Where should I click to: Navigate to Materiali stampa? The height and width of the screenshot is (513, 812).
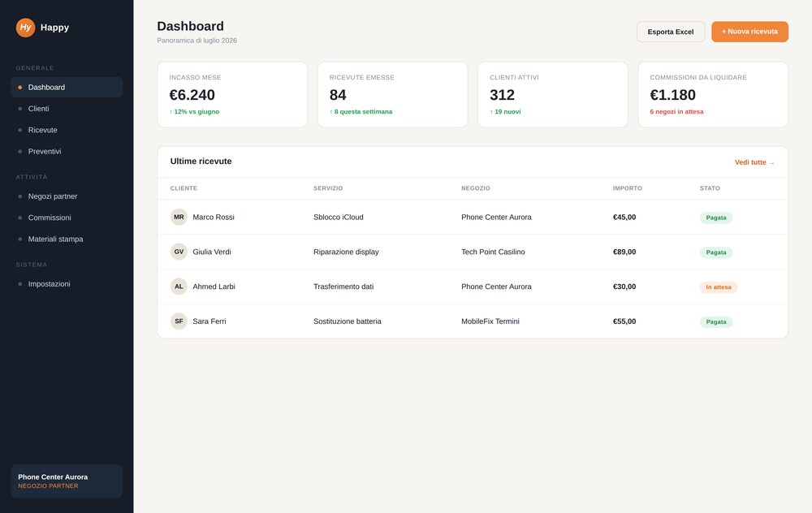67,239
